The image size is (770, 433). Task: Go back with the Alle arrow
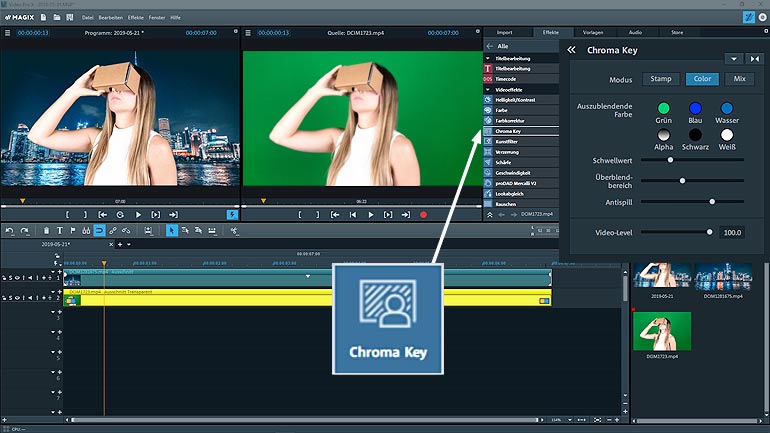[490, 46]
